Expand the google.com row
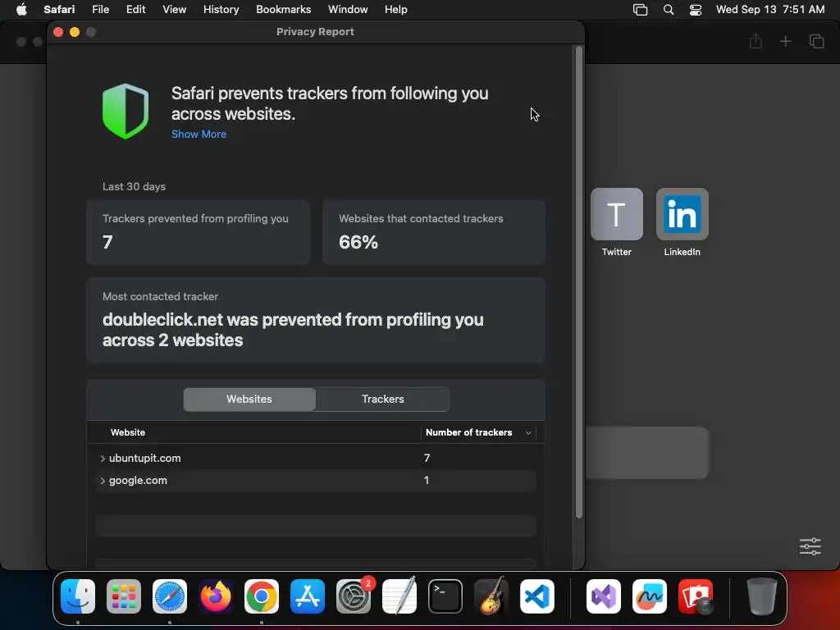 pyautogui.click(x=103, y=481)
